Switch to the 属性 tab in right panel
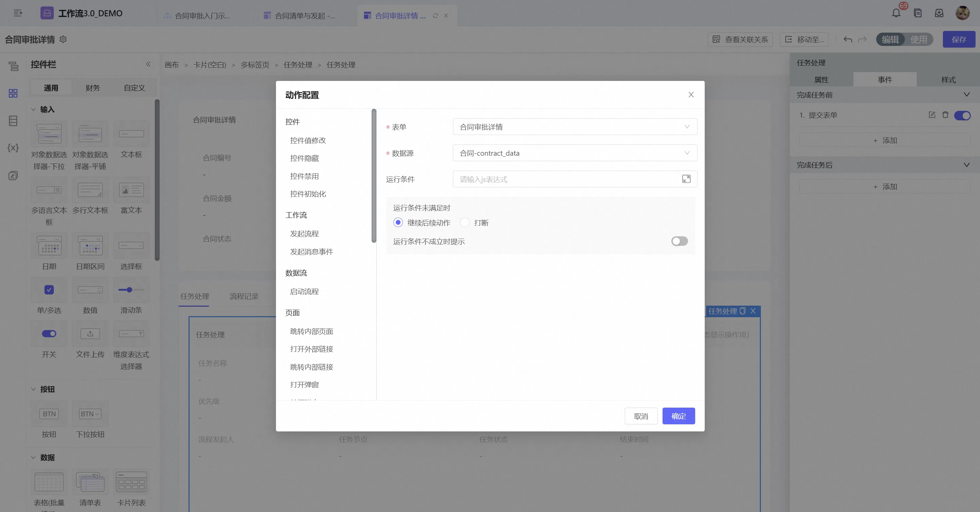 pyautogui.click(x=821, y=80)
